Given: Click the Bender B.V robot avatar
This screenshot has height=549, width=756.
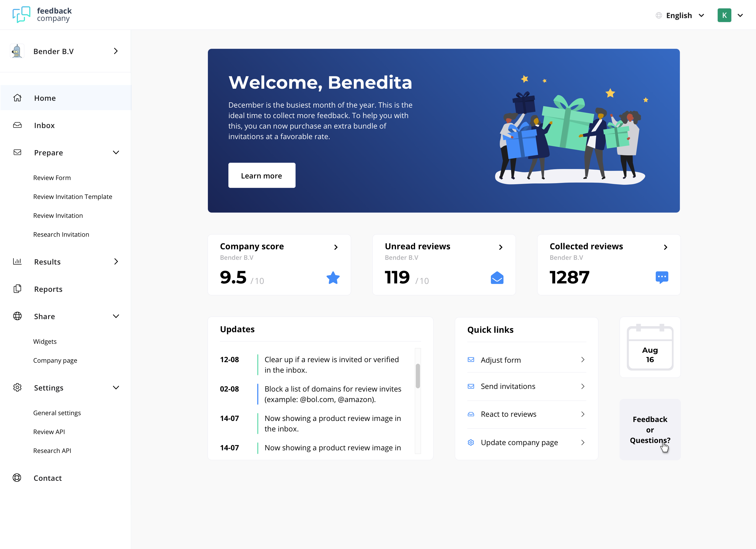Looking at the screenshot, I should pos(17,51).
